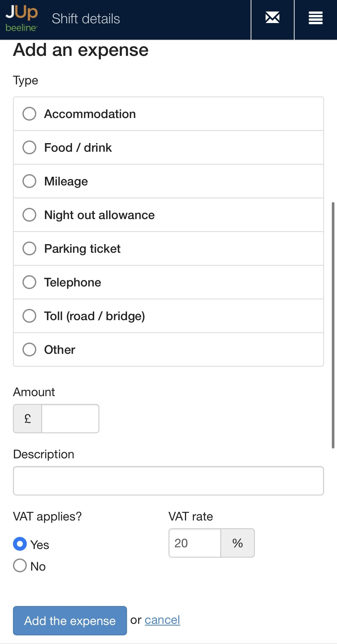Open the hamburger menu icon
The height and width of the screenshot is (644, 337).
click(x=315, y=18)
